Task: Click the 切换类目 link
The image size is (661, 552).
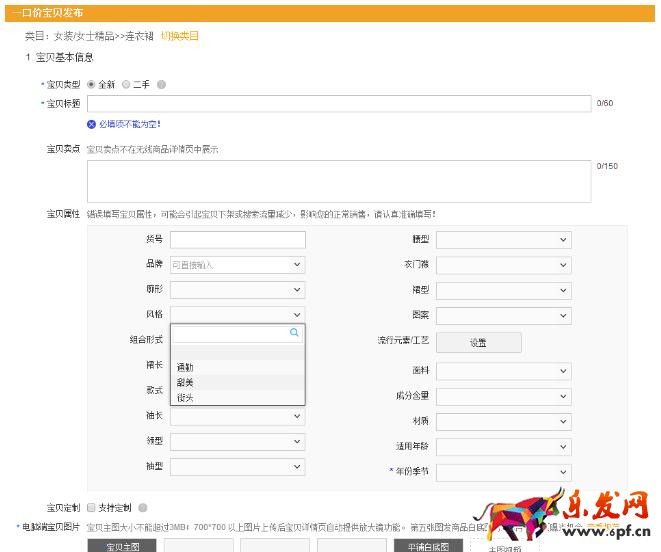Action: coord(180,36)
